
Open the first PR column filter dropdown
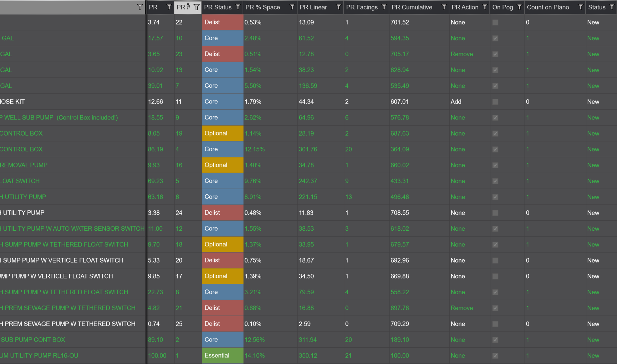(x=169, y=7)
